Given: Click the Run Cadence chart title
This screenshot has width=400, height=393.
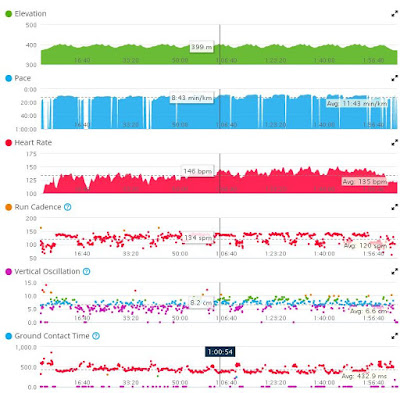Looking at the screenshot, I should tap(38, 207).
